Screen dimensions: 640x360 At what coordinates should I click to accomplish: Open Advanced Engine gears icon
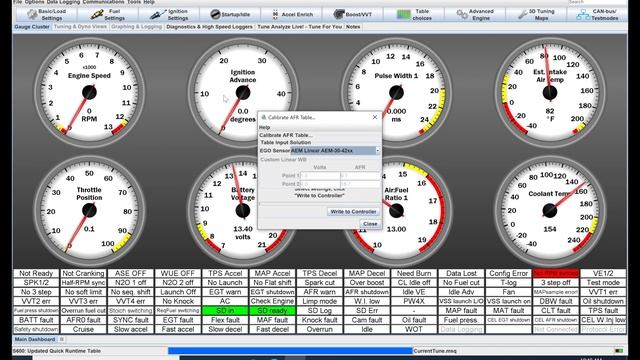pyautogui.click(x=462, y=15)
